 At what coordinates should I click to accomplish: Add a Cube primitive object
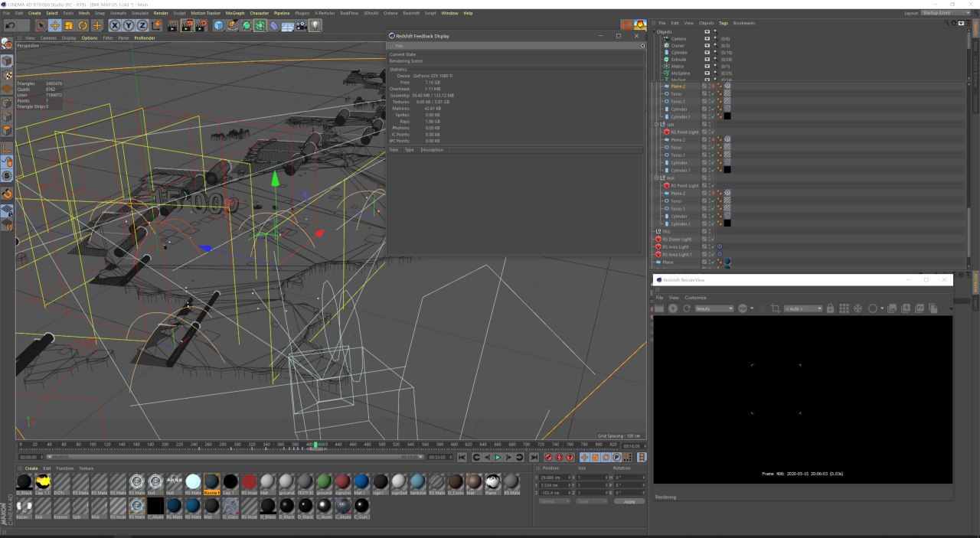(x=219, y=25)
